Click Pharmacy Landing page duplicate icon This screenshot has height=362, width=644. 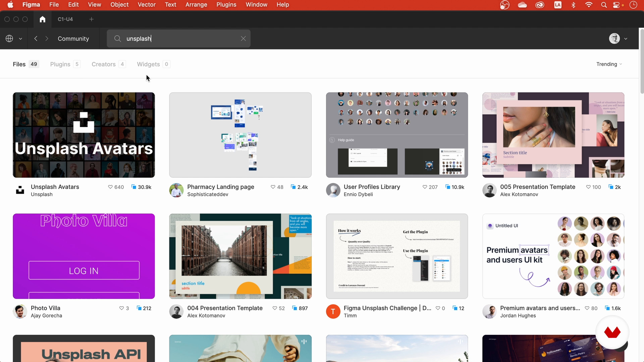click(x=293, y=187)
